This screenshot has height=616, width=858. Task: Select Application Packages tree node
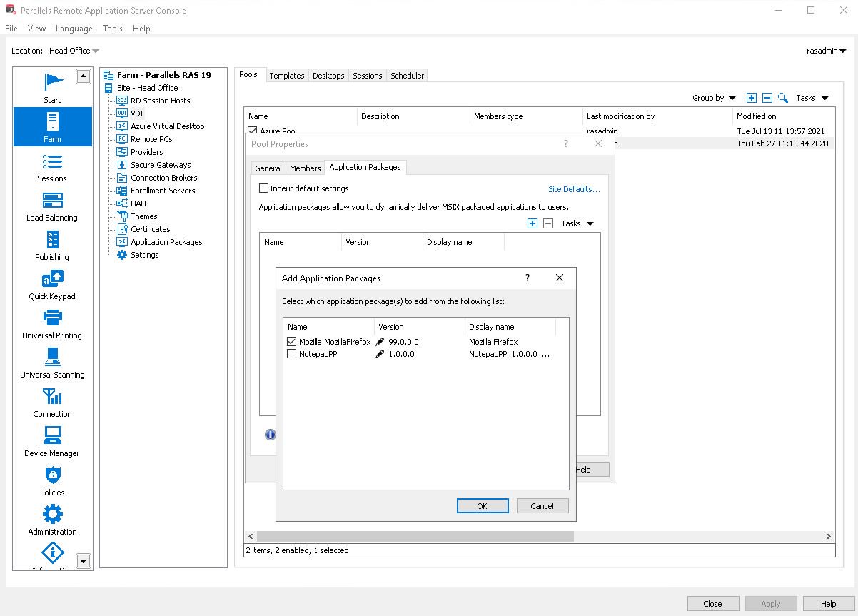point(166,242)
